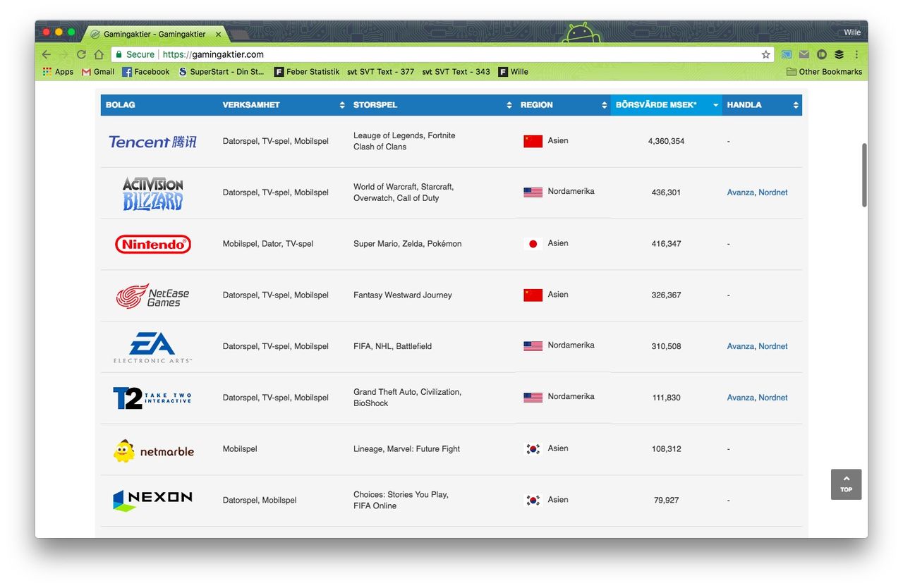Screen dimensions: 903x588
Task: Click the US flag in Activision Blizzard row
Action: [x=533, y=192]
